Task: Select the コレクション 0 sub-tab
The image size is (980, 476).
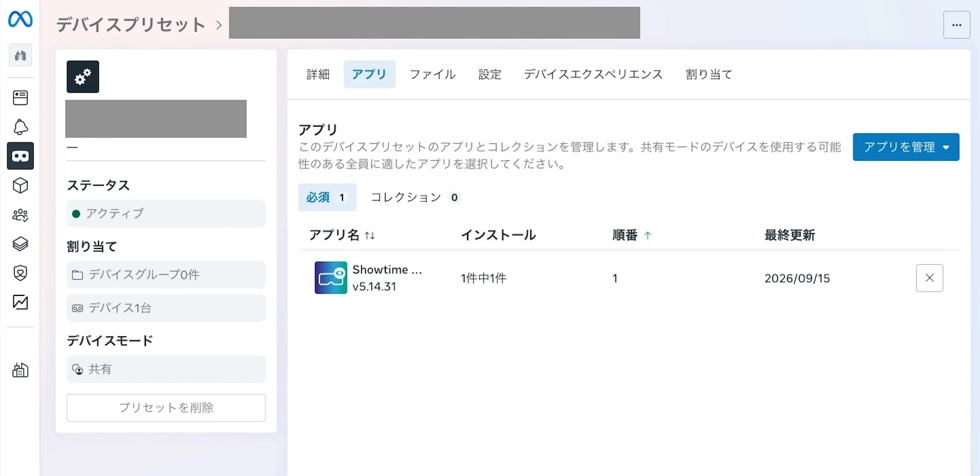Action: pyautogui.click(x=416, y=197)
